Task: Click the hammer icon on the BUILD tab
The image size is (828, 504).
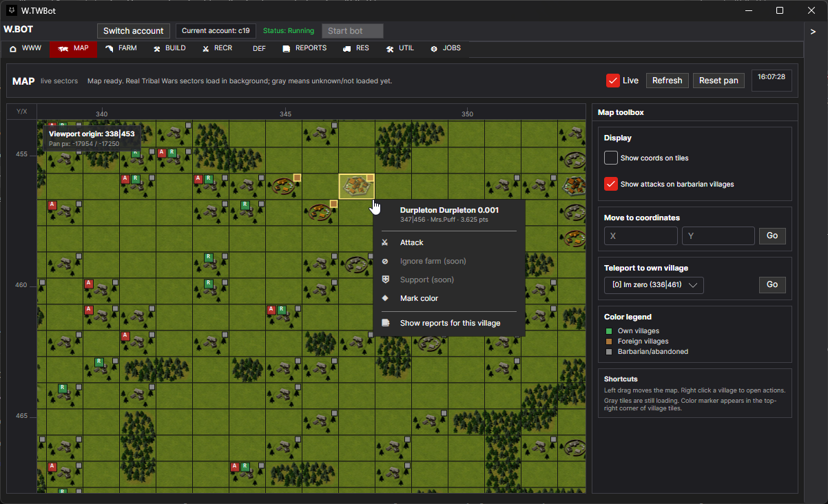Action: [157, 49]
